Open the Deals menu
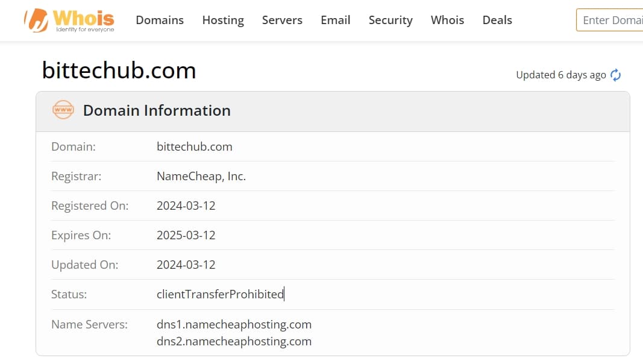The height and width of the screenshot is (364, 643). pyautogui.click(x=497, y=20)
